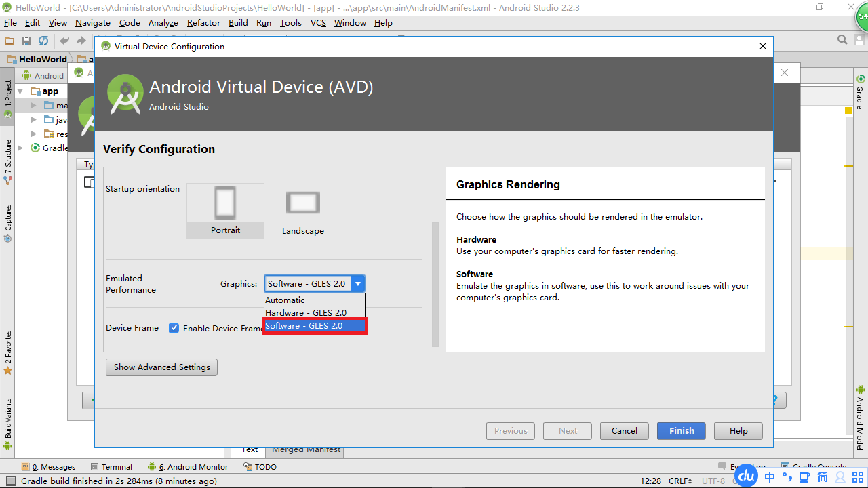Click the Redo arrow icon
The image size is (868, 488).
[x=81, y=41]
